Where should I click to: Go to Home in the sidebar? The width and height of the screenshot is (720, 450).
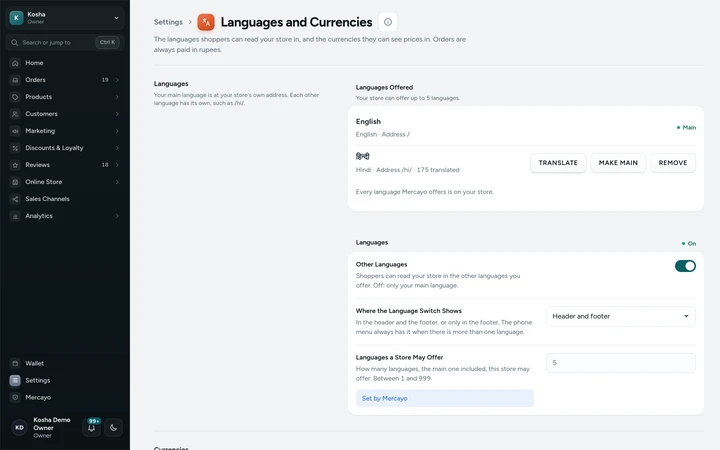pyautogui.click(x=65, y=63)
